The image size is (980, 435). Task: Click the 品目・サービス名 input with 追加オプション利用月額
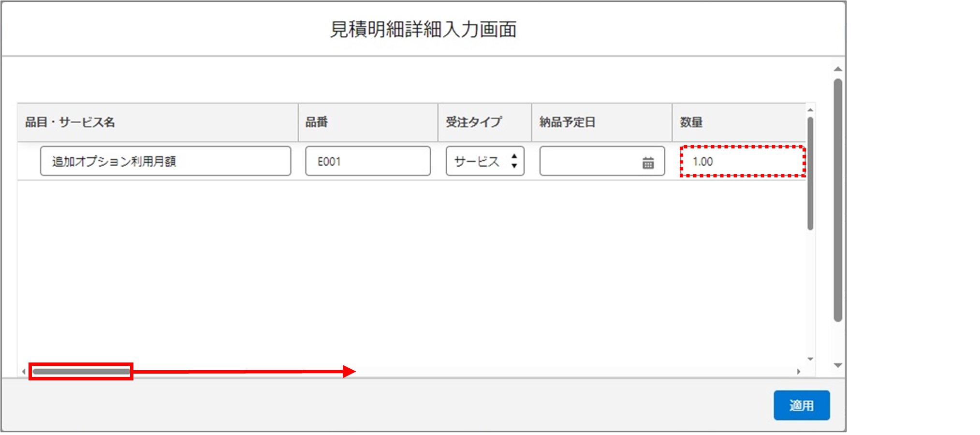pos(165,161)
